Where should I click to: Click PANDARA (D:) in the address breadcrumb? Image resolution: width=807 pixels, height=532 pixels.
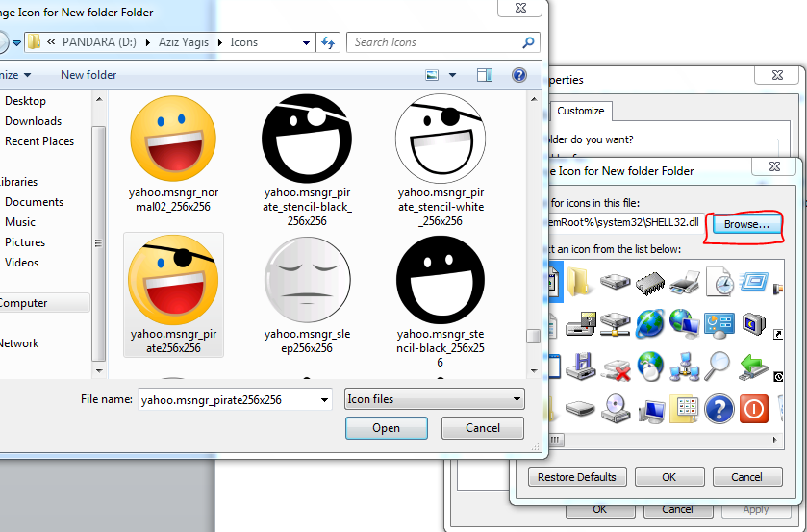pos(99,42)
